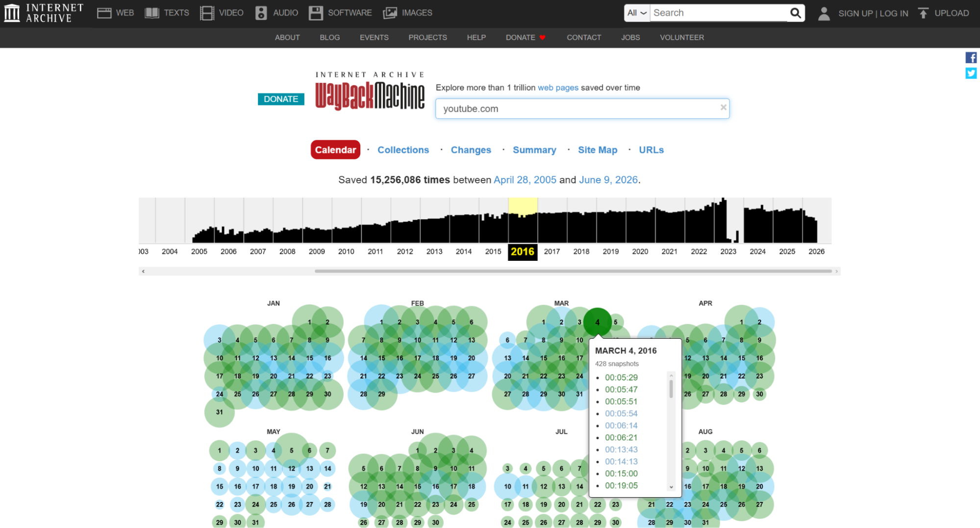Click SIGN UP link
This screenshot has width=980, height=528.
point(855,13)
